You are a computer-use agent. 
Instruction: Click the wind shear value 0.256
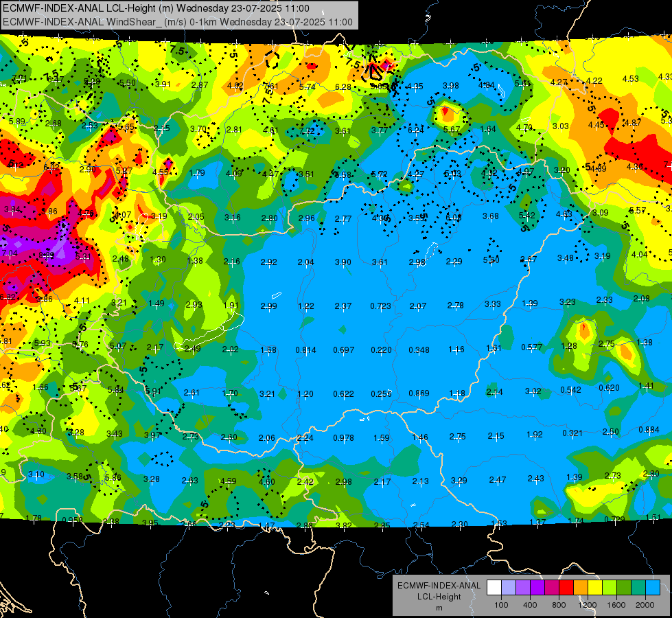382,393
